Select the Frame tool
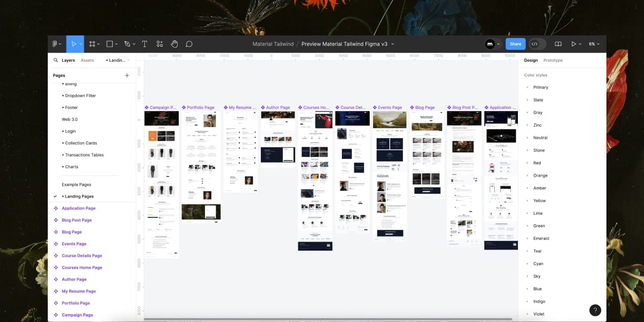644x322 pixels. [x=92, y=43]
